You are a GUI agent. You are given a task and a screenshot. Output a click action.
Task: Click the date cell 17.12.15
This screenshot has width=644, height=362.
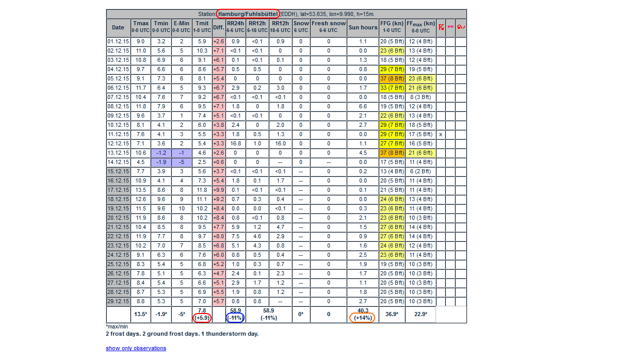(118, 190)
